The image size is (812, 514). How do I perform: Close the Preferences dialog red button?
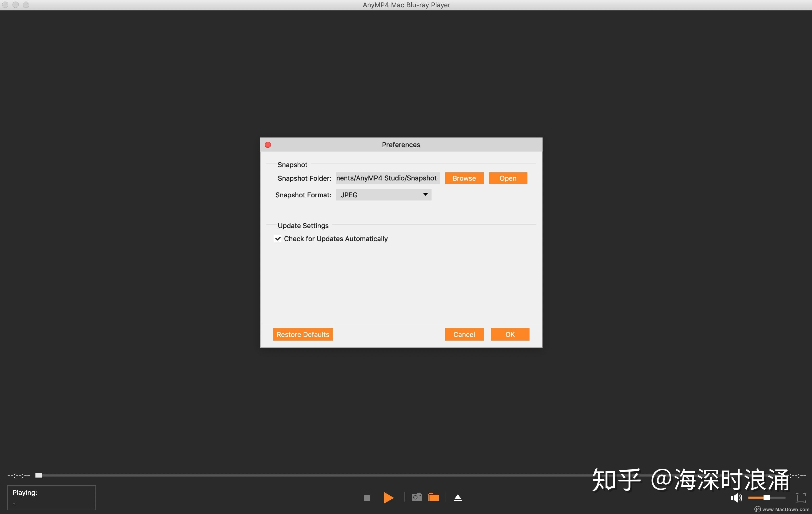point(268,145)
